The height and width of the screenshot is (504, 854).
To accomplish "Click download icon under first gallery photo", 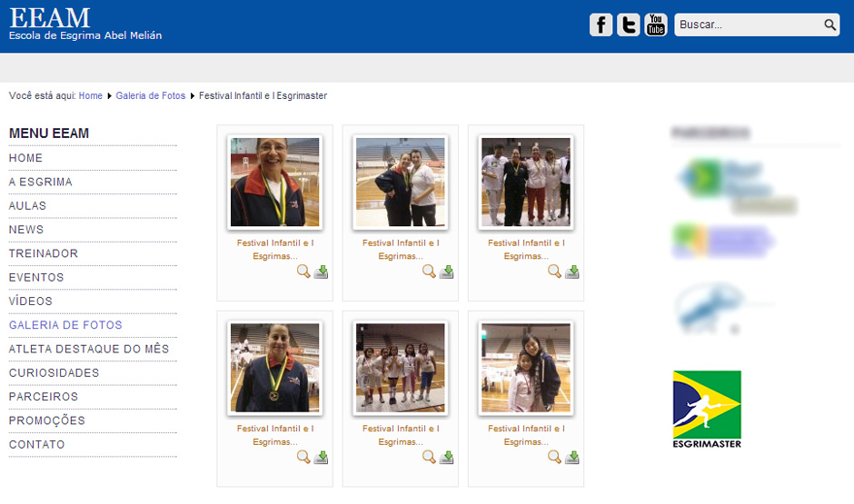I will pyautogui.click(x=321, y=272).
